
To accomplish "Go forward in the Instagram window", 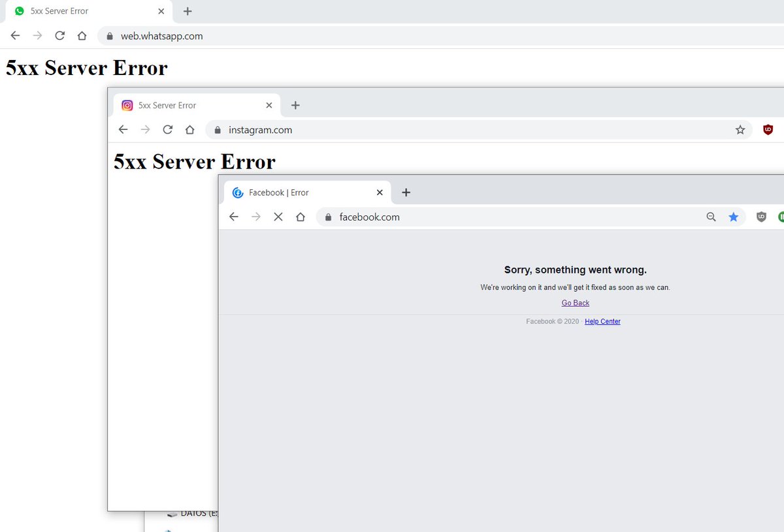I will point(145,130).
